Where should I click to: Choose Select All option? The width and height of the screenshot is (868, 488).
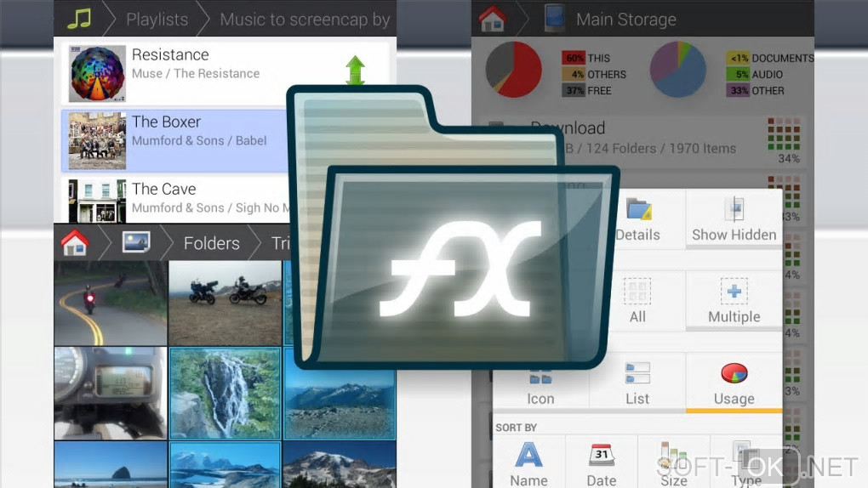[637, 300]
